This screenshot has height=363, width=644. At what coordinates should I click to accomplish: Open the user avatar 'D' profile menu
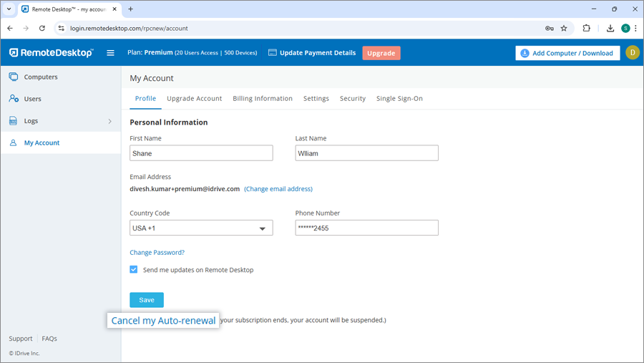[632, 52]
